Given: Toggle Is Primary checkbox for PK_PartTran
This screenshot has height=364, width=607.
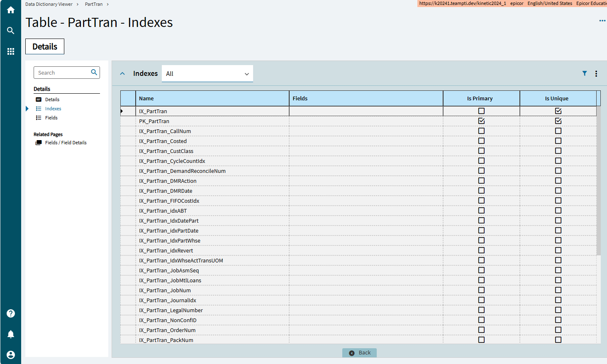Looking at the screenshot, I should [481, 121].
